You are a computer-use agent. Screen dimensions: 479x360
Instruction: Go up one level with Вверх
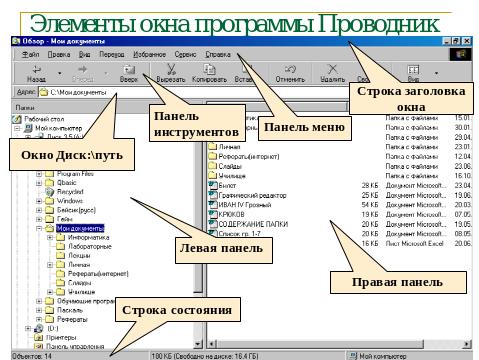pos(129,74)
